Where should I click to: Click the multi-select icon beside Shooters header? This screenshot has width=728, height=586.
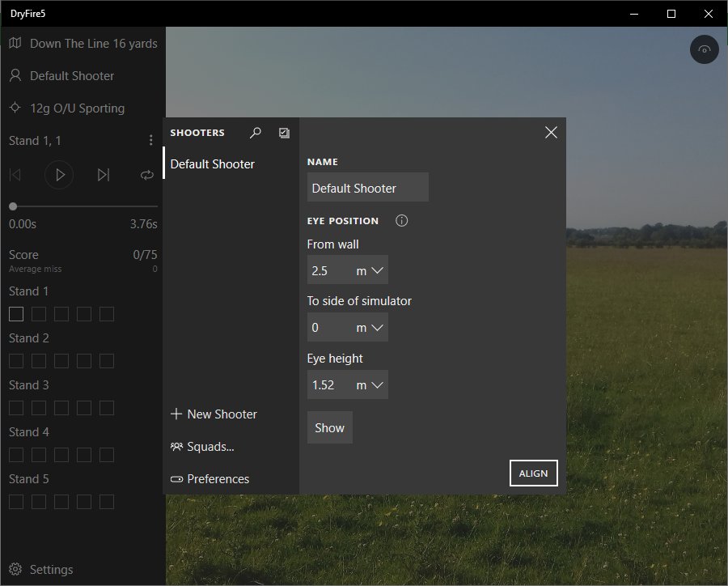click(x=284, y=133)
